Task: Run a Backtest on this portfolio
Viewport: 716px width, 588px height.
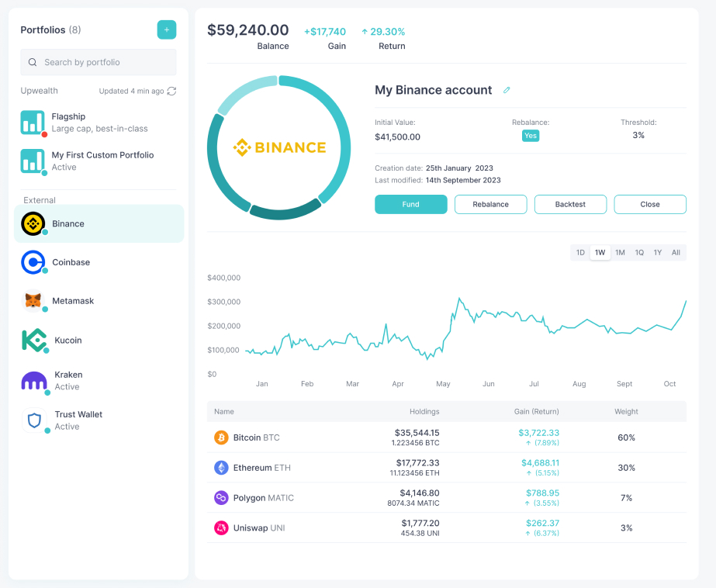Action: [570, 204]
